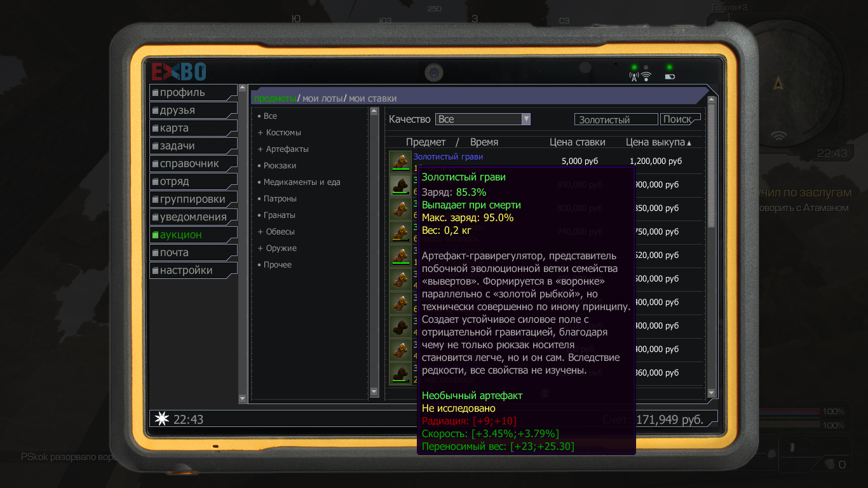Click side menu scrollbar up arrow
The width and height of the screenshot is (868, 488).
[242, 88]
